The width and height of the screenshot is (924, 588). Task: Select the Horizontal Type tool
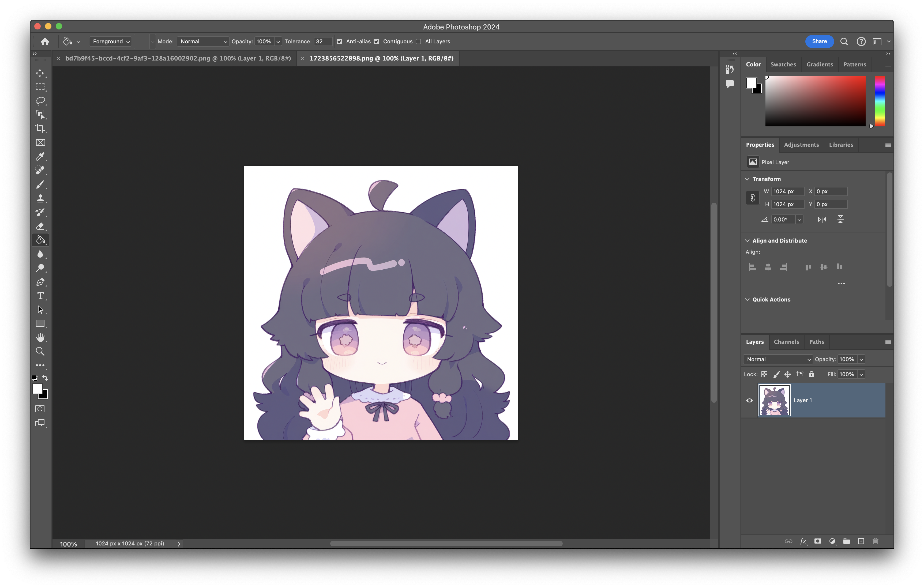pyautogui.click(x=40, y=296)
